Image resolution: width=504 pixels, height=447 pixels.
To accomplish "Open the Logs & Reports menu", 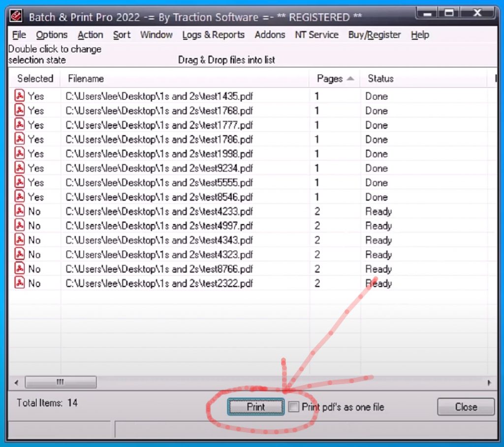I will (x=213, y=35).
